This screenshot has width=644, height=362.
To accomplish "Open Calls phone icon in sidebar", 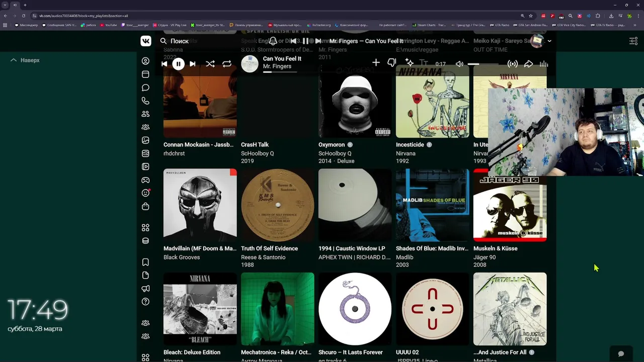I will click(145, 101).
